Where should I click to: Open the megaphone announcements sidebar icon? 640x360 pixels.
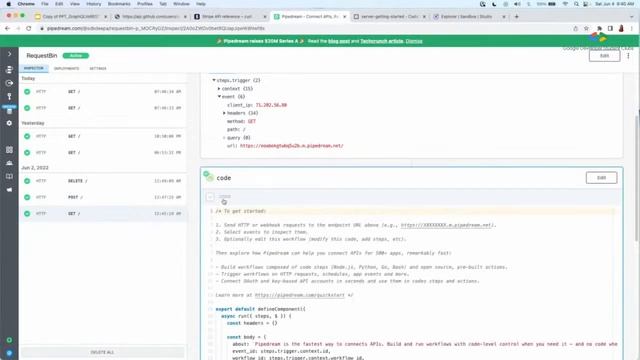[9, 190]
